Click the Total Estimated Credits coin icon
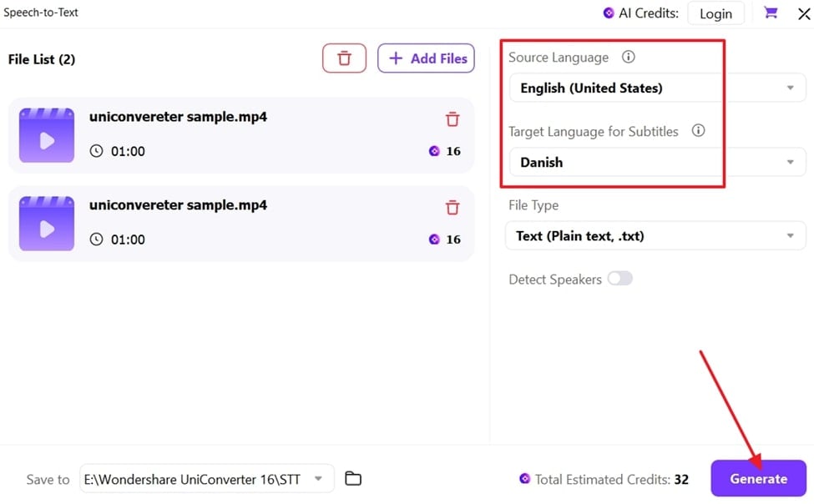This screenshot has width=814, height=504. pos(524,479)
